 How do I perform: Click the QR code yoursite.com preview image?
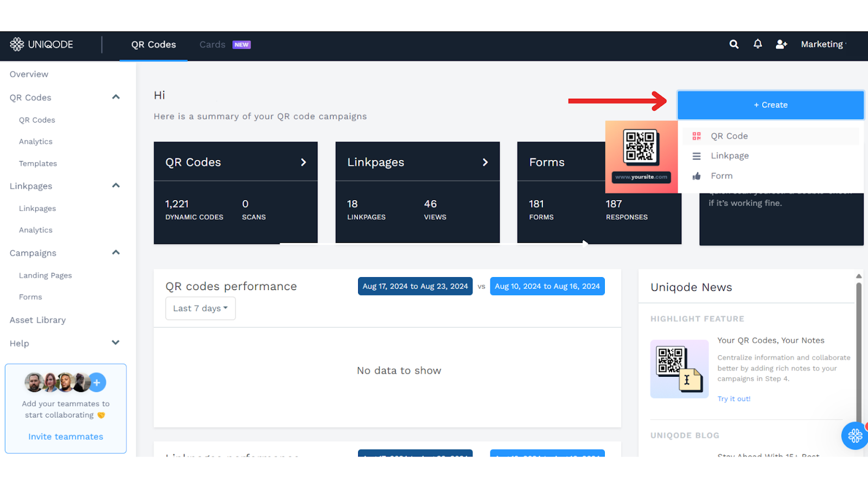[641, 157]
